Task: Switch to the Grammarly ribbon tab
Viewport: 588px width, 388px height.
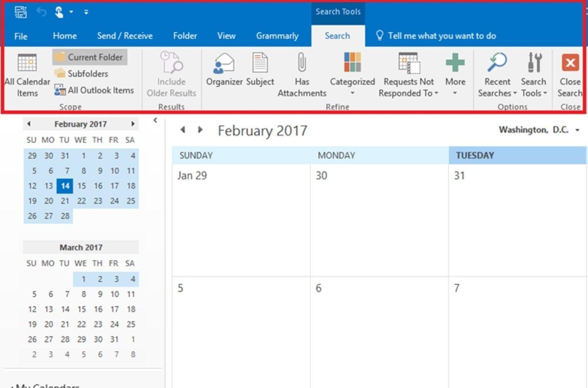Action: [277, 36]
